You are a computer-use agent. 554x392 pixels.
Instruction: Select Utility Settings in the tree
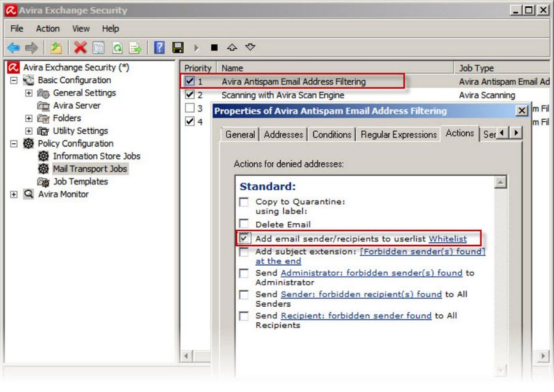[80, 131]
